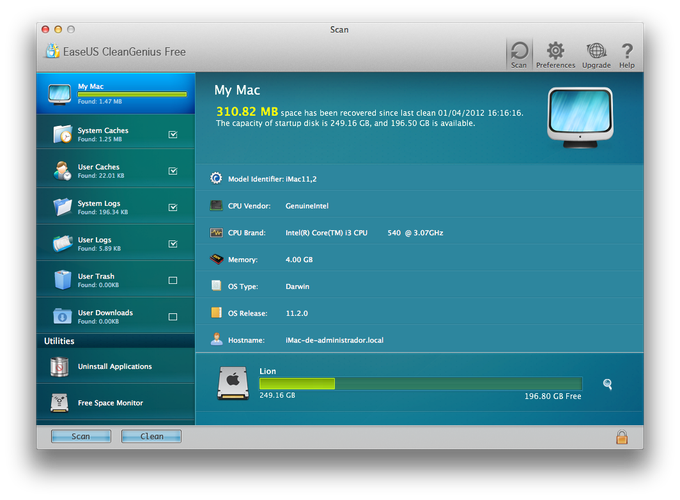Click the Free Space Monitor drive icon

pyautogui.click(x=59, y=403)
